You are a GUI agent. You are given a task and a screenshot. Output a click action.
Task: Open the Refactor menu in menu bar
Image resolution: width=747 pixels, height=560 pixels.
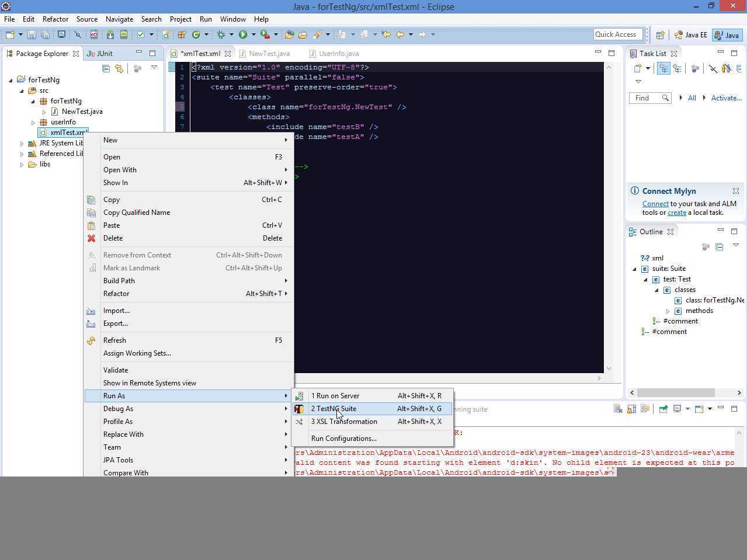(55, 19)
